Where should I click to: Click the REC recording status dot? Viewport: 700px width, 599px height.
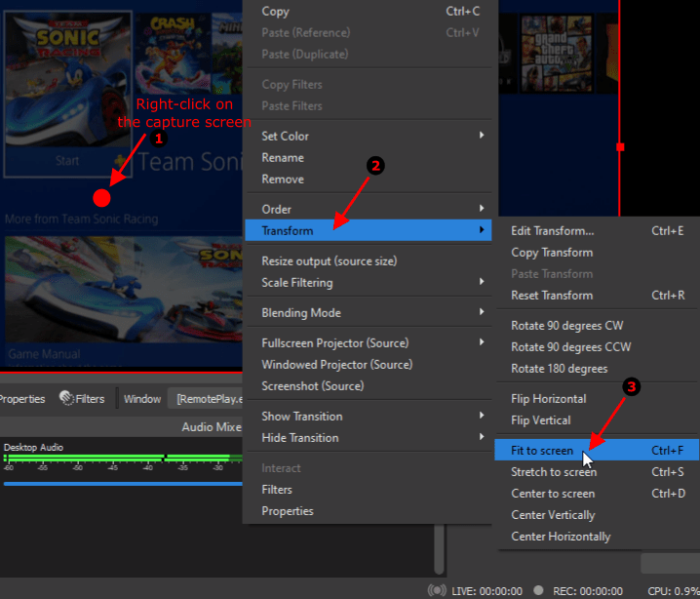pos(539,590)
